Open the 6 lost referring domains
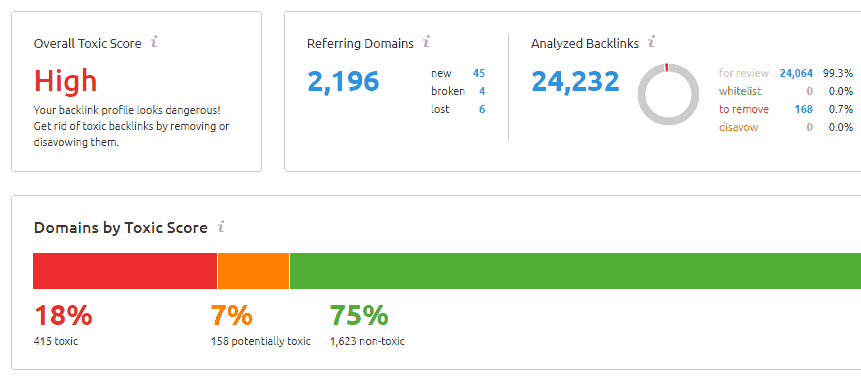Viewport: 861px width, 378px height. coord(482,109)
